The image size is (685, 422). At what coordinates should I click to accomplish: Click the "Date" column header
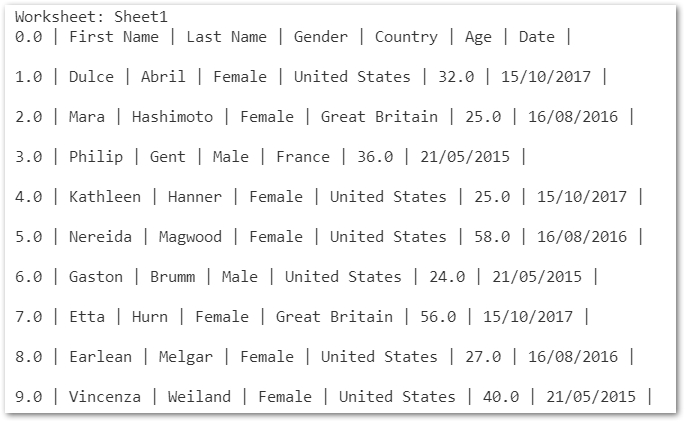pos(537,37)
